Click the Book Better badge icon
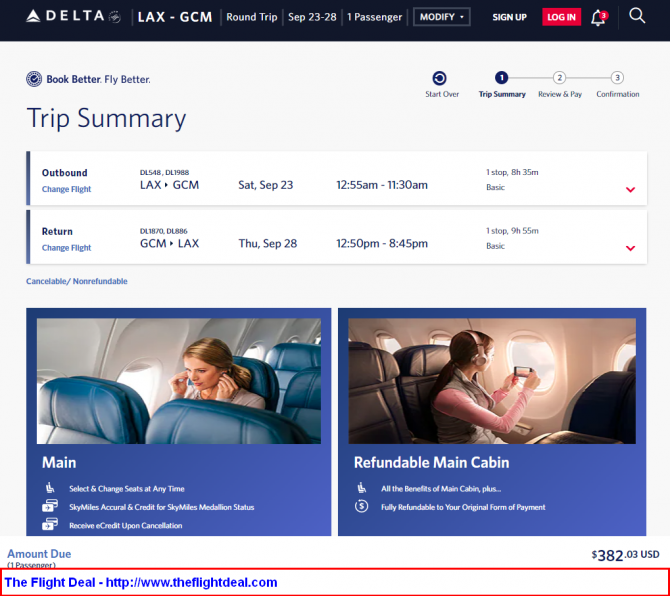This screenshot has height=596, width=670. point(34,79)
